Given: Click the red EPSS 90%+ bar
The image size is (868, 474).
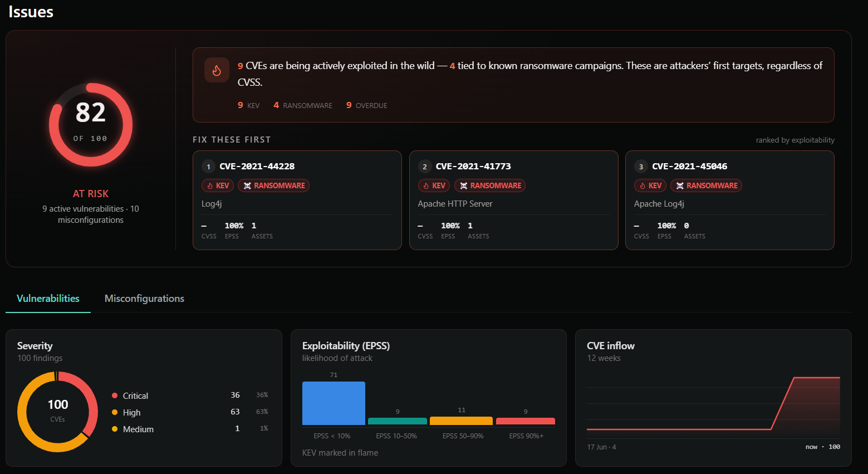Looking at the screenshot, I should [x=526, y=421].
